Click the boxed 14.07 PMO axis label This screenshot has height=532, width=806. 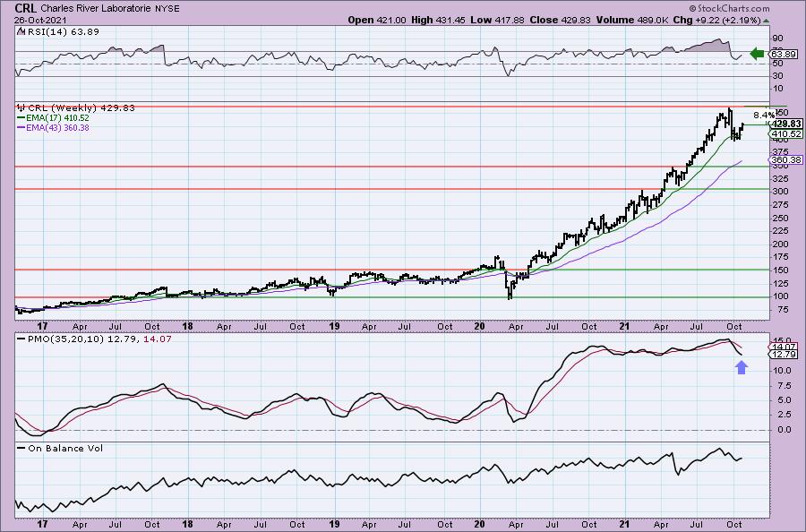tap(784, 347)
